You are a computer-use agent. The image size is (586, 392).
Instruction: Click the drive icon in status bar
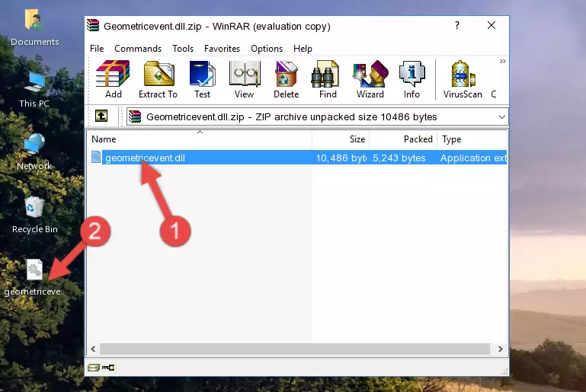(94, 368)
